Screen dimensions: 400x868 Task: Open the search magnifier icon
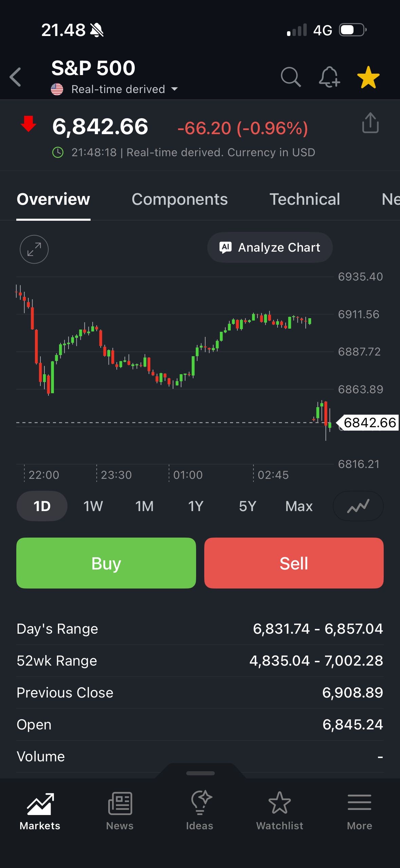pyautogui.click(x=291, y=77)
